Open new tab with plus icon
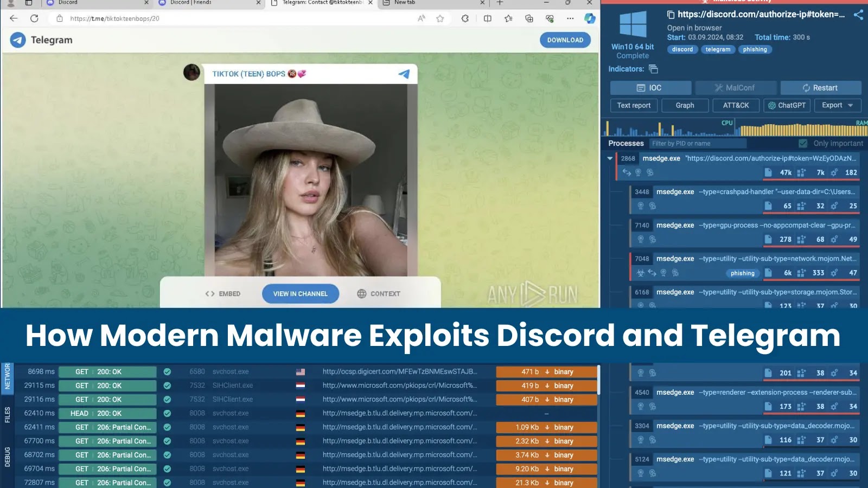868x488 pixels. (x=500, y=3)
